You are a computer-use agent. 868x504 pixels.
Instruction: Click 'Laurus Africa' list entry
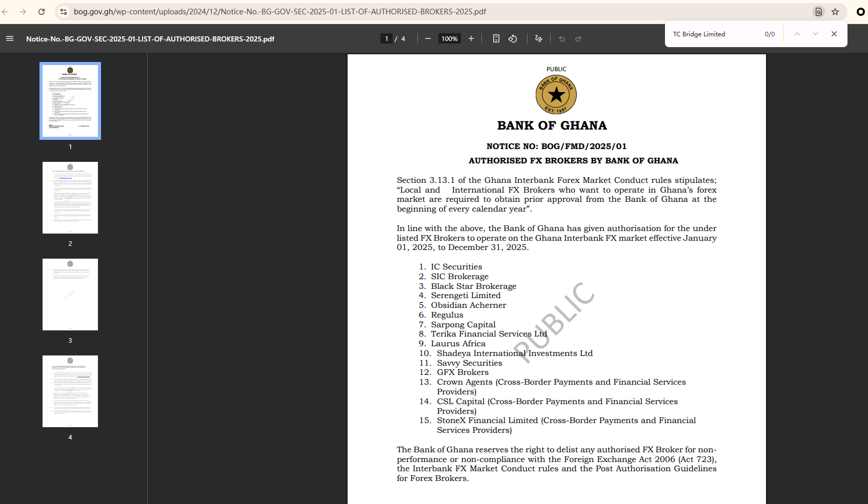[x=458, y=344]
